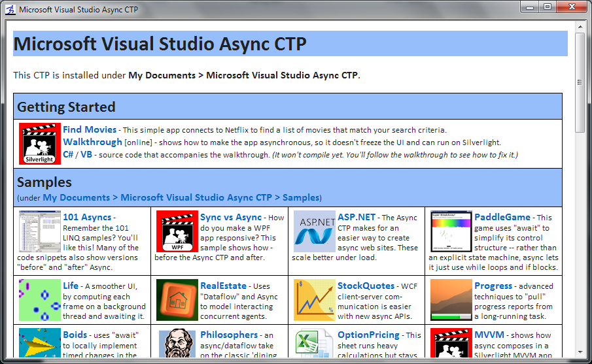Click the Find Movies Silverlight clapperboard icon
592x364 pixels.
(x=40, y=144)
